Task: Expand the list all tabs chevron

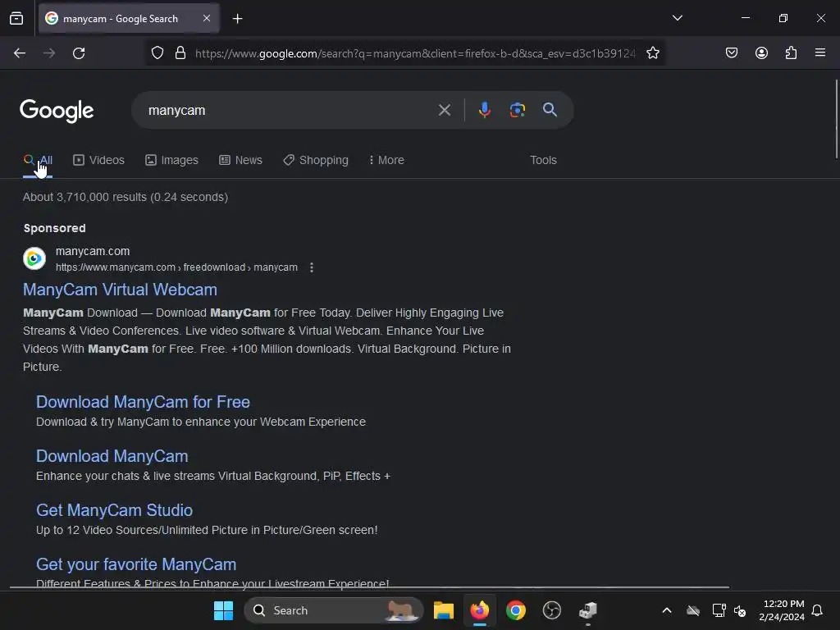Action: pos(677,18)
